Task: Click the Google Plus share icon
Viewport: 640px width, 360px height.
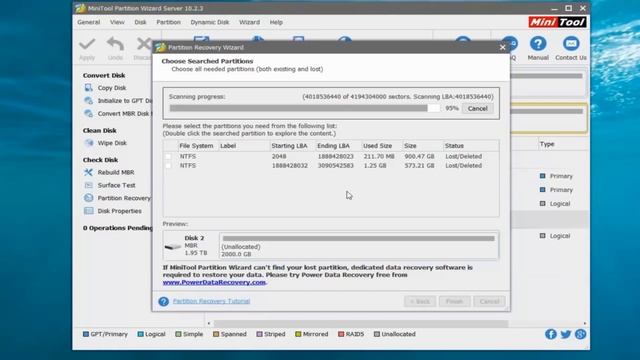Action: [580, 334]
